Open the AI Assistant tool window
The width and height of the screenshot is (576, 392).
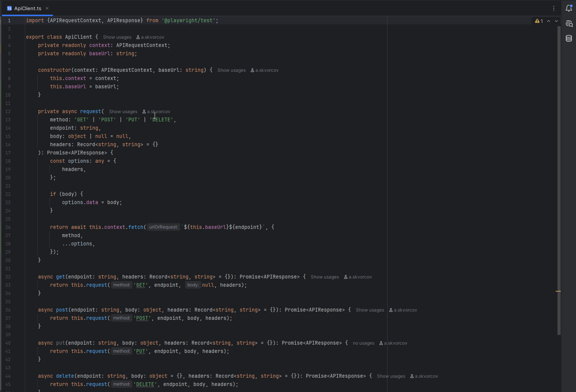pos(569,24)
